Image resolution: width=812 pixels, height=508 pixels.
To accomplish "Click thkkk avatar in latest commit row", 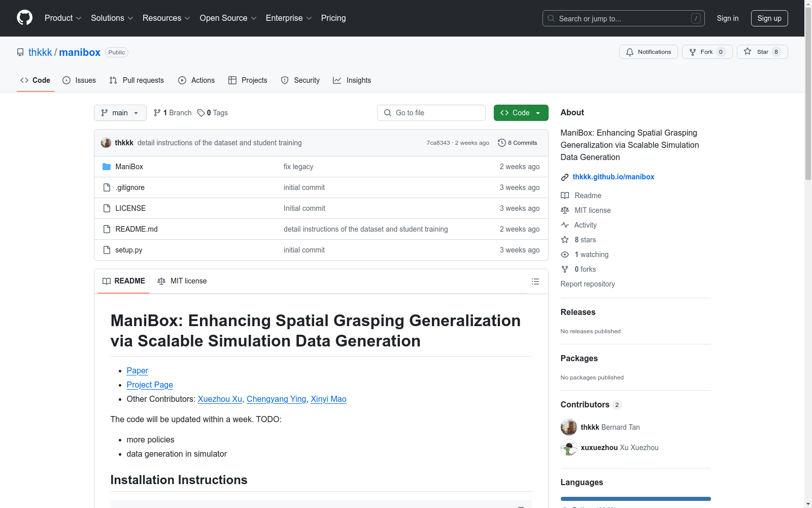I will tap(106, 143).
